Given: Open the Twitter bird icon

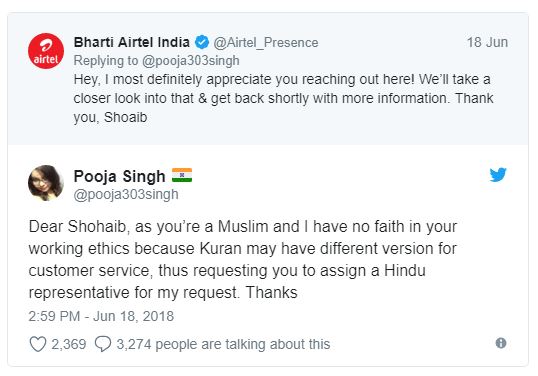Looking at the screenshot, I should pos(498,175).
